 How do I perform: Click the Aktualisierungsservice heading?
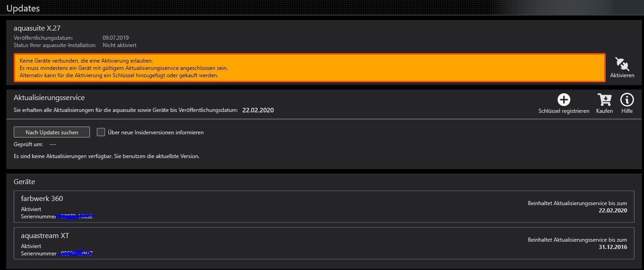pyautogui.click(x=49, y=98)
